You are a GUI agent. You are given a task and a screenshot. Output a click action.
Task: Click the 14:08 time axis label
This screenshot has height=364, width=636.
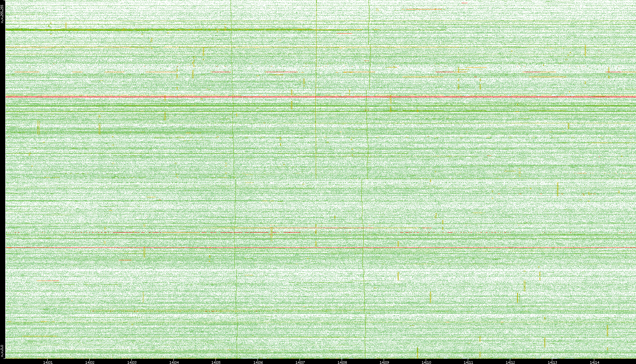pos(342,362)
